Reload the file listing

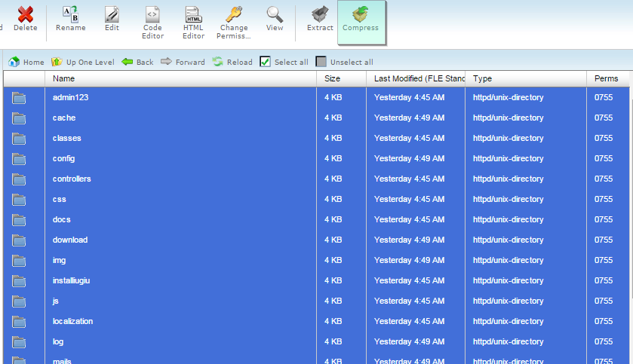click(x=232, y=62)
